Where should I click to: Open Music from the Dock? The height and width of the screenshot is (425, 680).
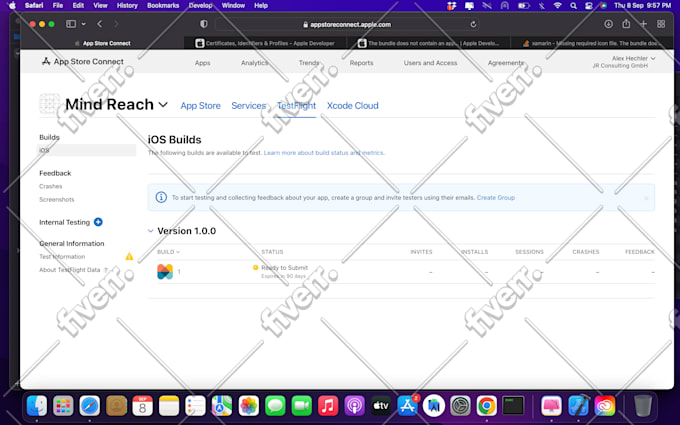click(328, 406)
